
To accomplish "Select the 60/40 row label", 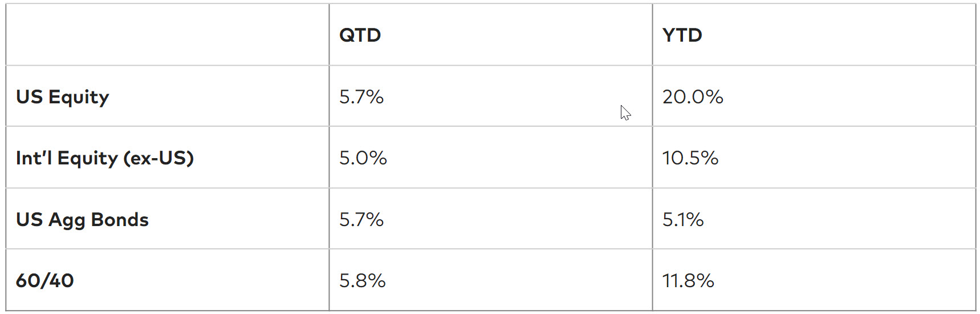I will pos(44,280).
